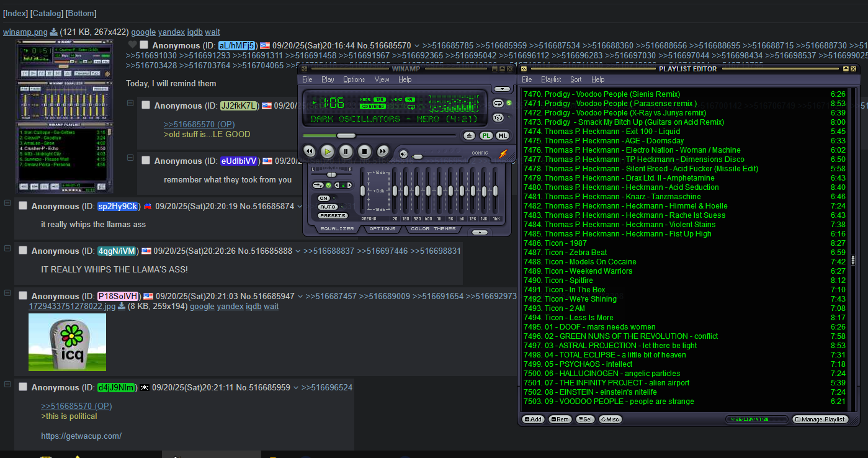Image resolution: width=868 pixels, height=458 pixels.
Task: Go to previous track in Winamp
Action: (x=309, y=151)
